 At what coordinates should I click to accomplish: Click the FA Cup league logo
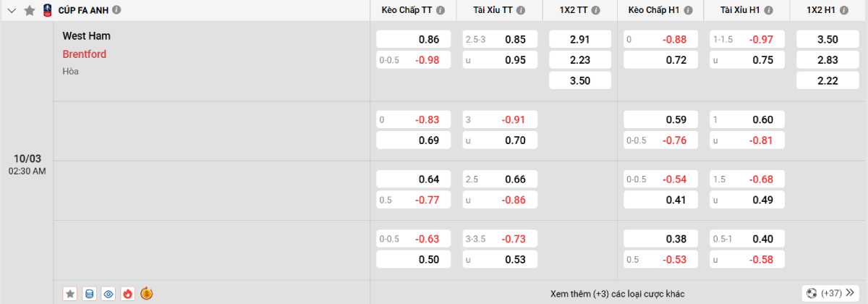[x=47, y=10]
